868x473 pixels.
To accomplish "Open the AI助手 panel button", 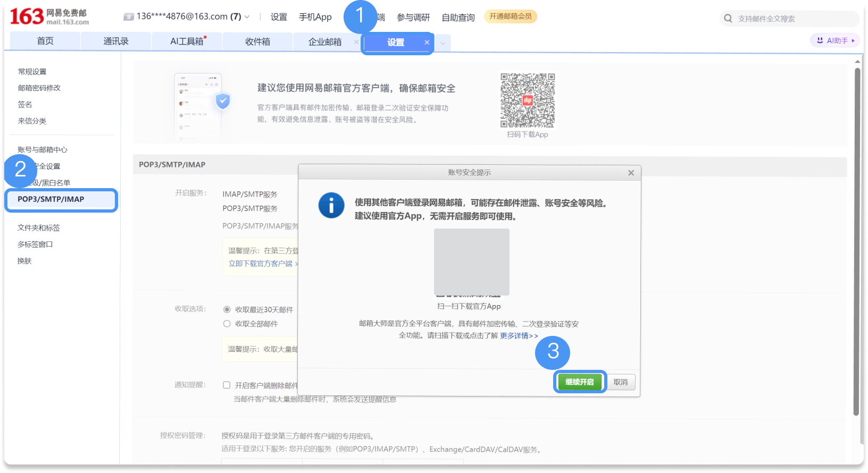I will click(835, 40).
